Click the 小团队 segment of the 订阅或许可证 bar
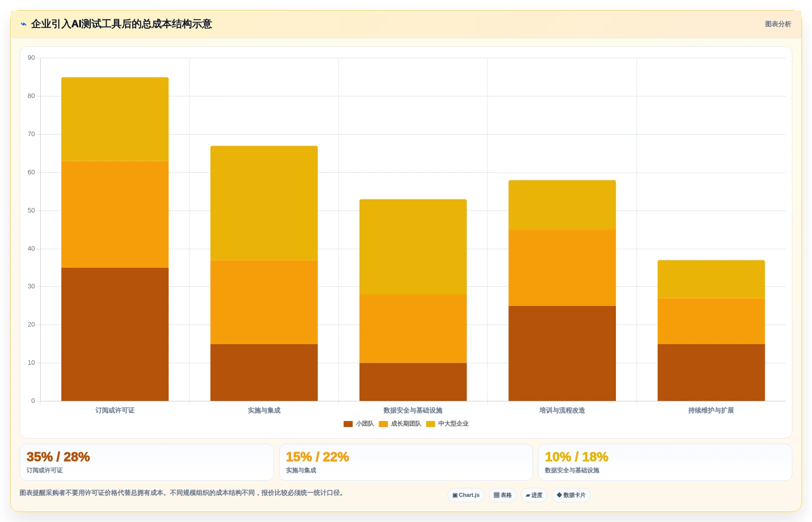Viewport: 812px width, 522px height. point(115,334)
